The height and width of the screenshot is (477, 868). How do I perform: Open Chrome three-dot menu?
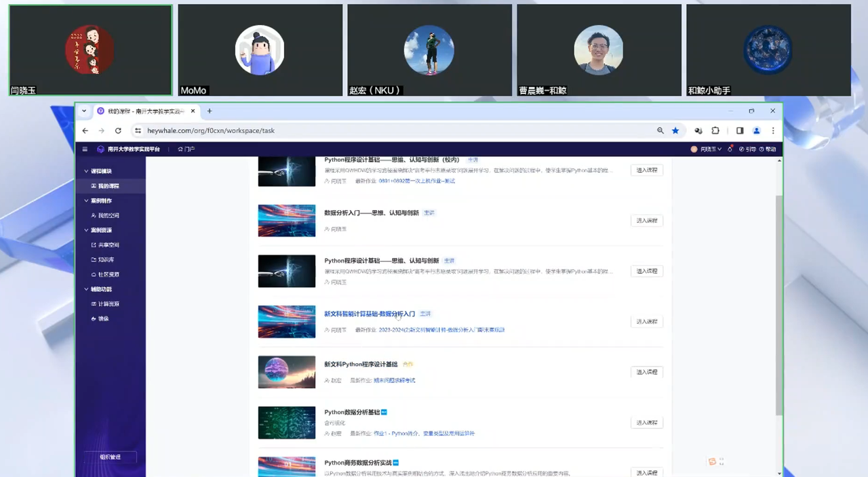tap(773, 131)
